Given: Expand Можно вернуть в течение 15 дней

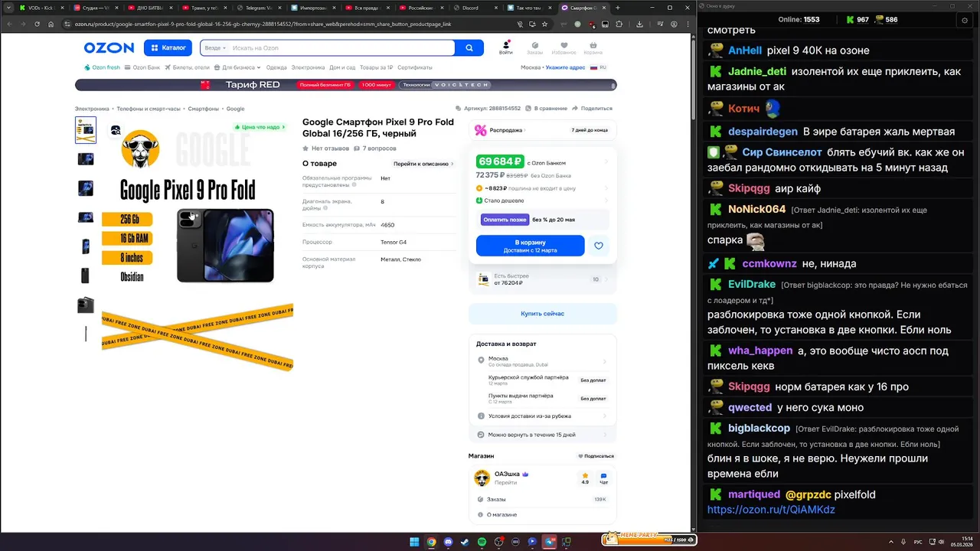Looking at the screenshot, I should tap(543, 435).
